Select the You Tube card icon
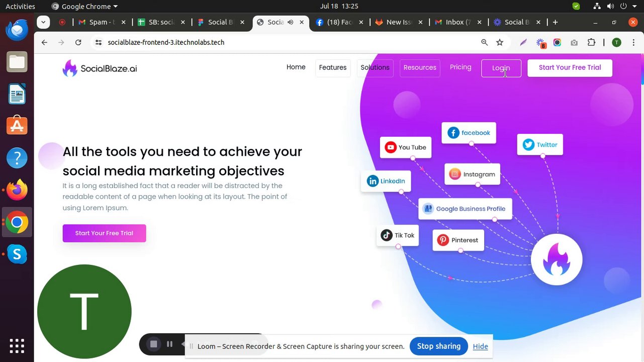 [391, 147]
